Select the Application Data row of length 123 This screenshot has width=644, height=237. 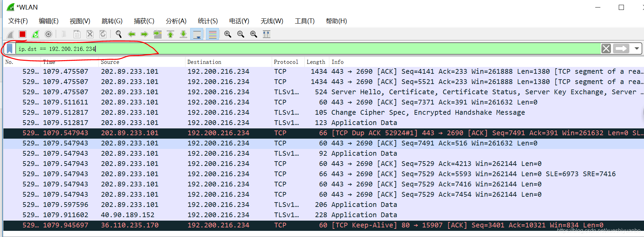(324, 123)
